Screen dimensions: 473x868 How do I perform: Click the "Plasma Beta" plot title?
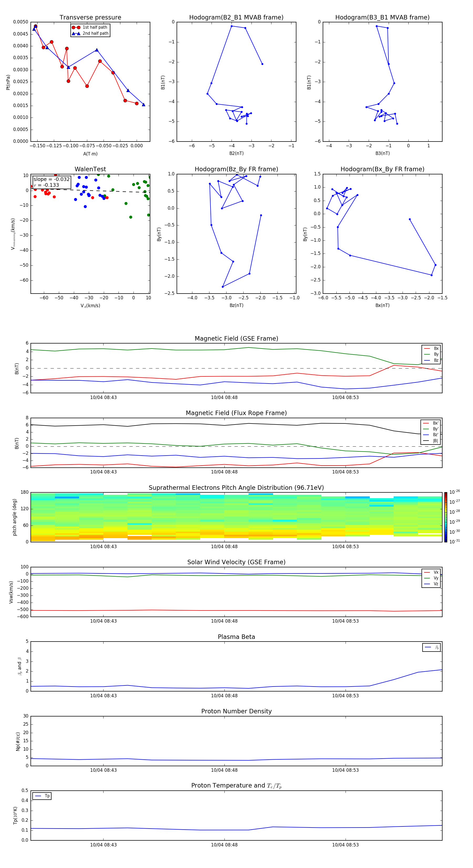(236, 637)
